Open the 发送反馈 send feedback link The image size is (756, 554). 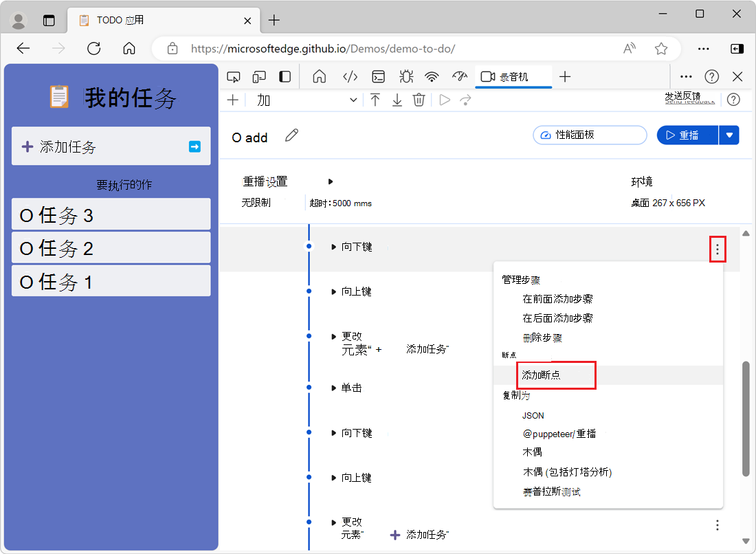coord(689,98)
